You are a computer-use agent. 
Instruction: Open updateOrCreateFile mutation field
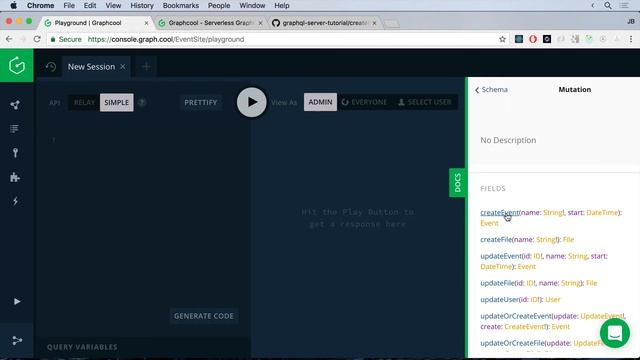click(512, 343)
